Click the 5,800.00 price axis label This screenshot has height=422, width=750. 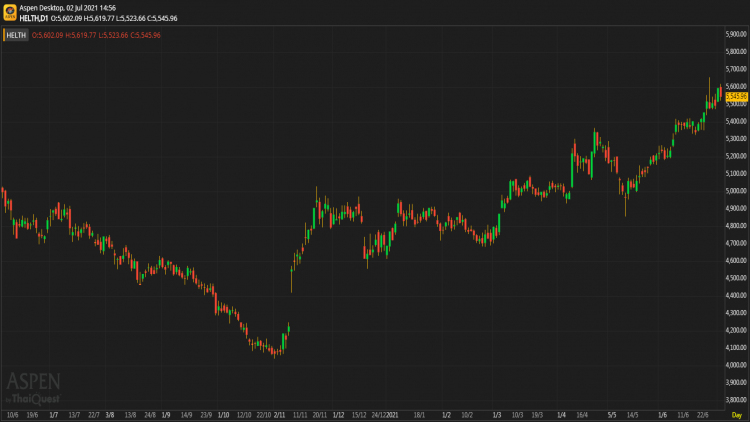(x=736, y=51)
